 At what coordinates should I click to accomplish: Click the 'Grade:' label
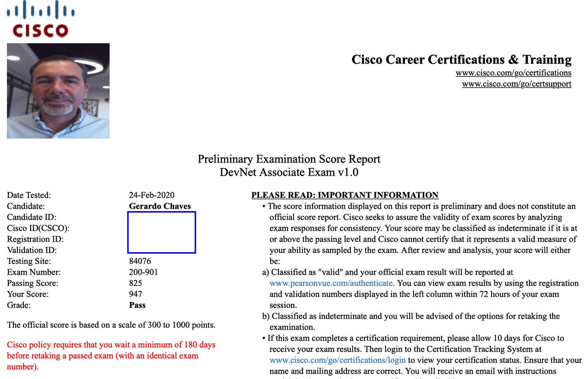(x=19, y=306)
